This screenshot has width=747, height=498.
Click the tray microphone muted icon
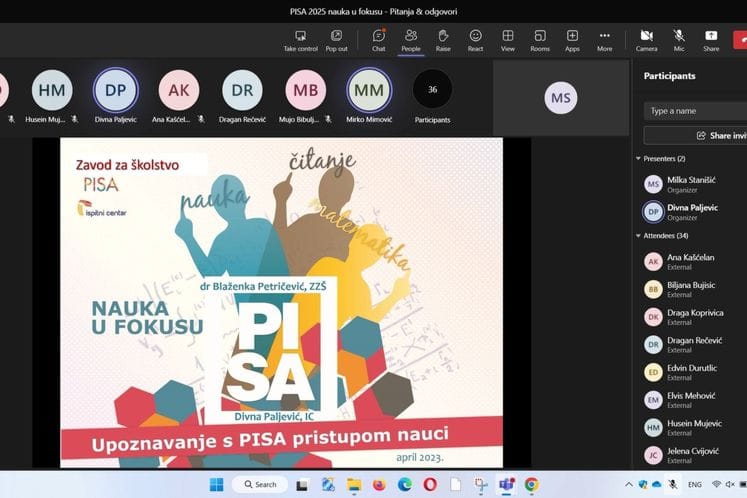(673, 485)
